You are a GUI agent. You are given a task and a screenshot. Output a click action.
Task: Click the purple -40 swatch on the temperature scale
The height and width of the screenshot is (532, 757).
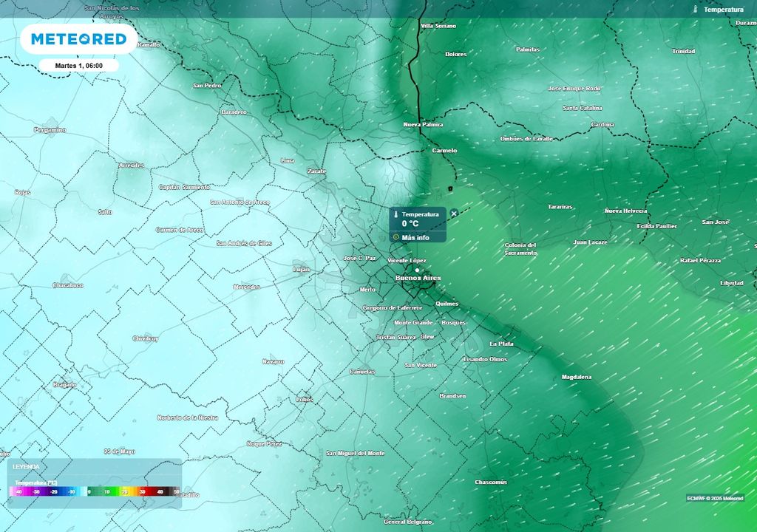18,491
